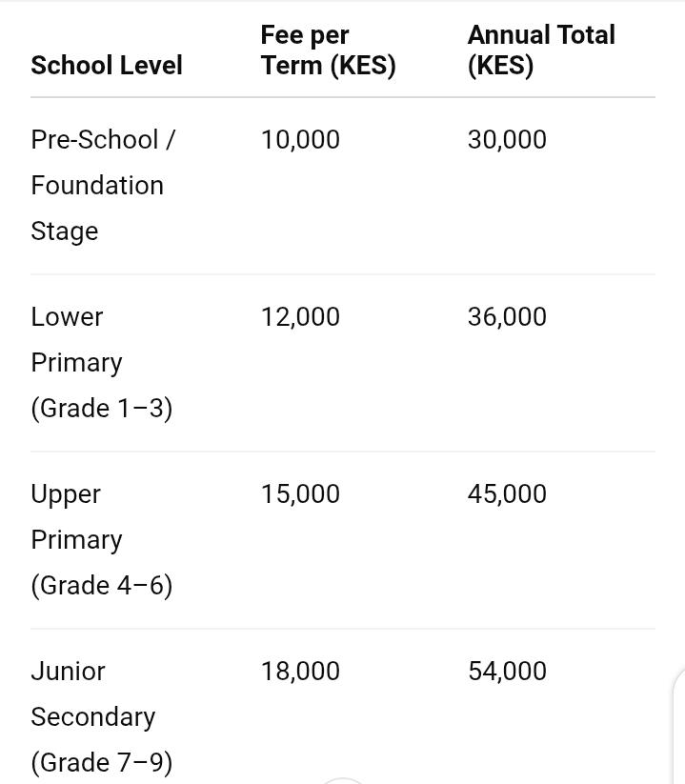The image size is (685, 784).
Task: Click the (Grade 1–3) text
Action: click(x=101, y=409)
